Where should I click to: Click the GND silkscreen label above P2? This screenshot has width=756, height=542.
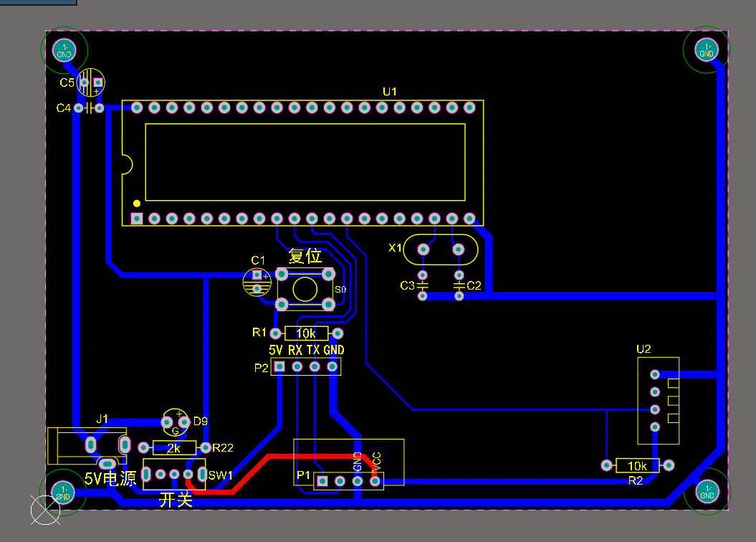pos(334,350)
